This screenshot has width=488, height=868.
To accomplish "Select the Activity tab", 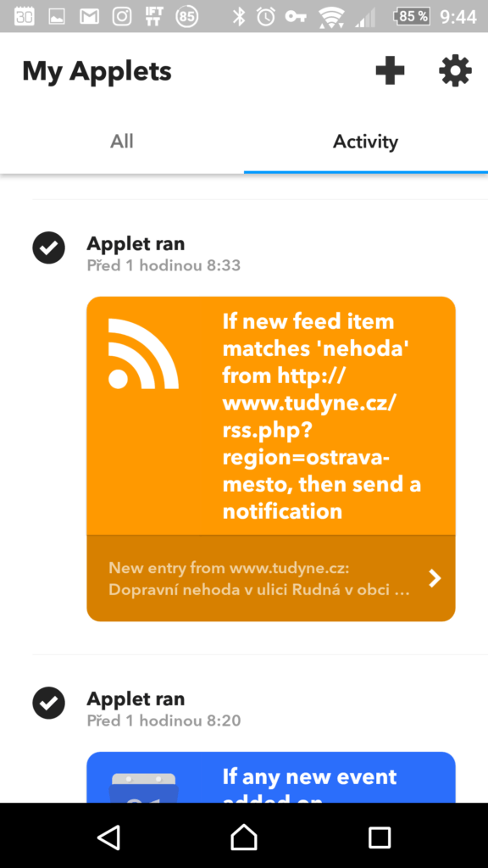I will [x=365, y=142].
